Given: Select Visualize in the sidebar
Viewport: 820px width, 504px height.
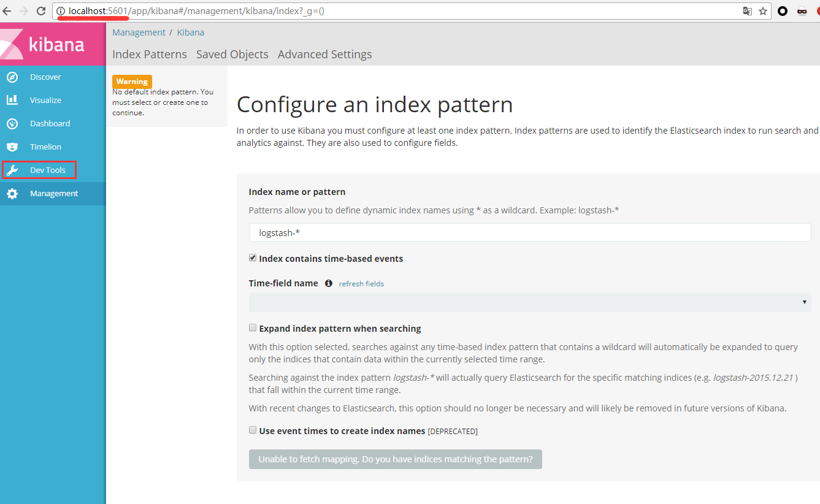Looking at the screenshot, I should tap(53, 100).
